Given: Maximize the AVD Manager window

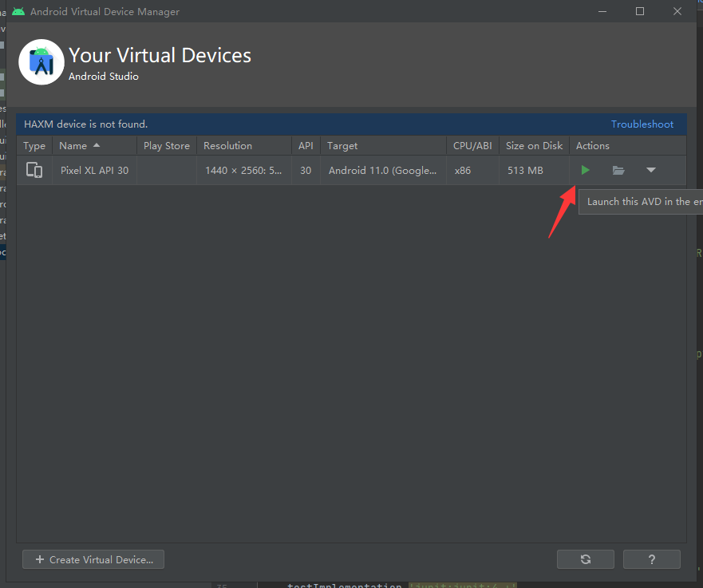Looking at the screenshot, I should tap(640, 12).
